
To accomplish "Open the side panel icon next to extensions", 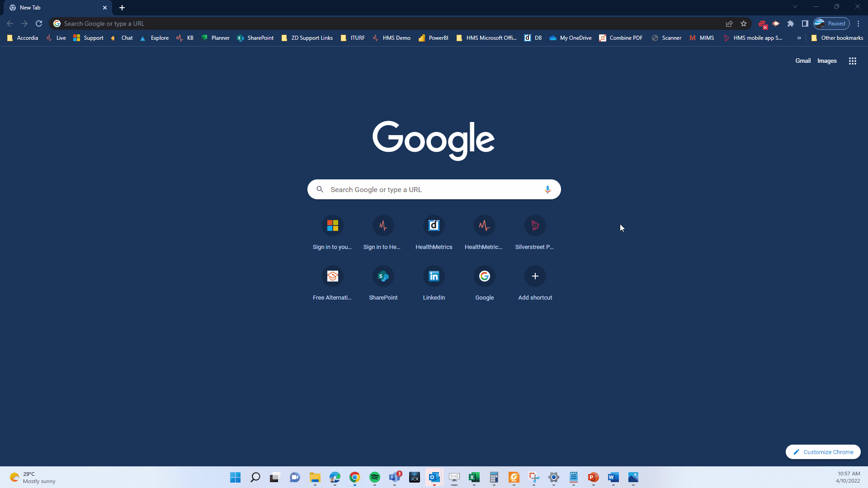I will (805, 23).
